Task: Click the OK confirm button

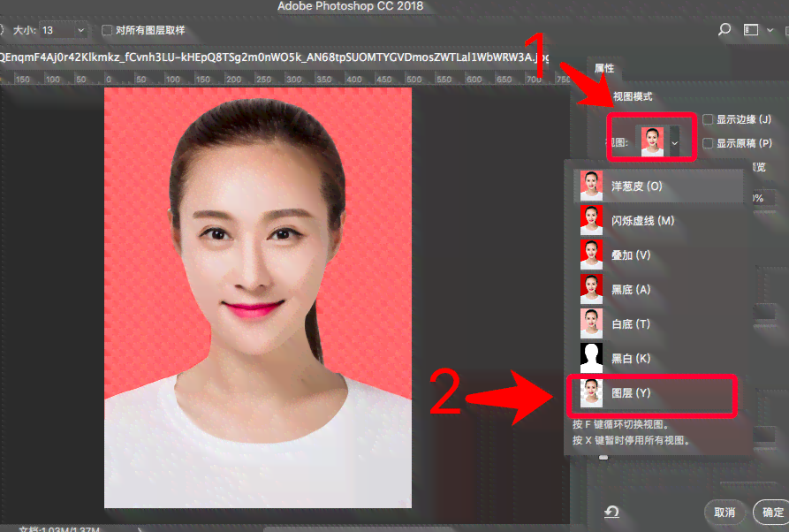Action: coord(772,513)
